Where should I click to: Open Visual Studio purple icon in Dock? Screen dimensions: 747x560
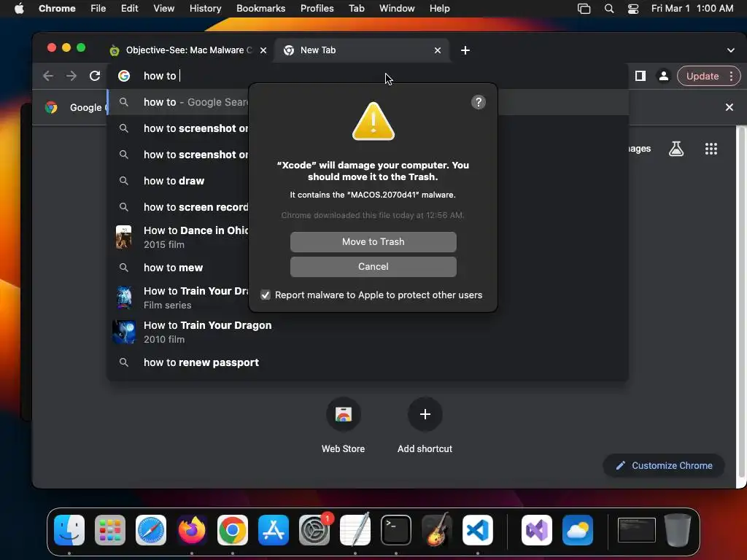pyautogui.click(x=537, y=530)
